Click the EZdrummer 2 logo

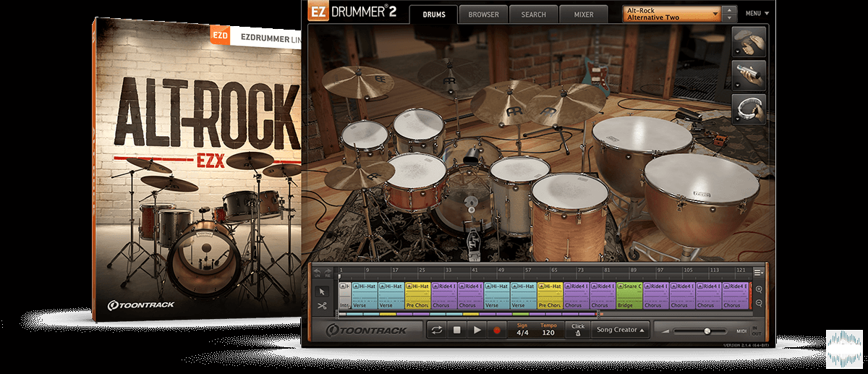coord(354,12)
